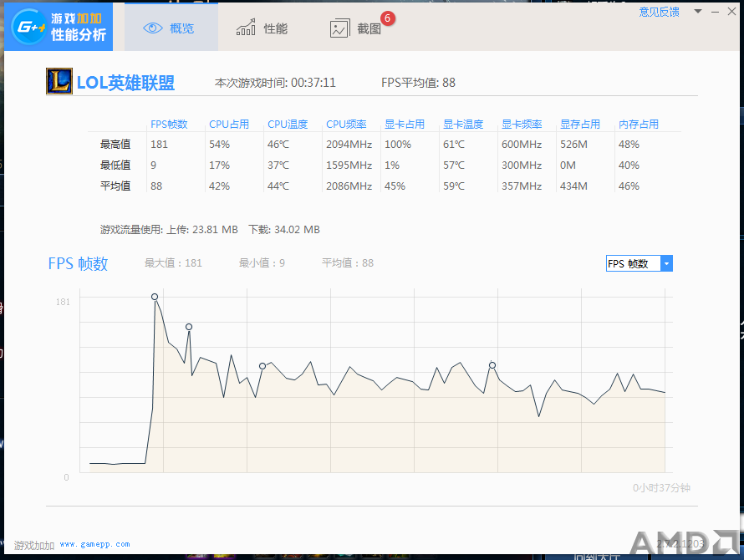744x560 pixels.
Task: Click the 本次游戏时间: 00:37:11 text
Action: click(x=275, y=83)
